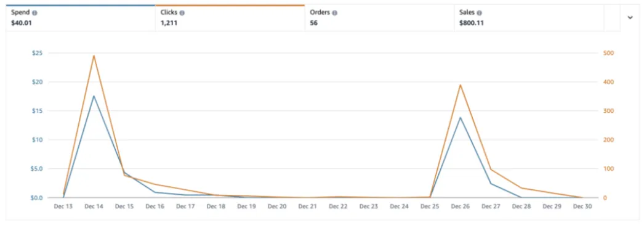Click the $5.0 left axis label
The width and height of the screenshot is (644, 225).
pyautogui.click(x=36, y=169)
